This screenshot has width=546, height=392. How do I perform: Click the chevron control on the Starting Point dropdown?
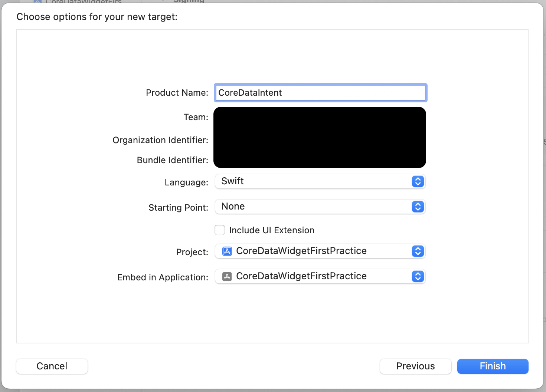[x=418, y=207]
